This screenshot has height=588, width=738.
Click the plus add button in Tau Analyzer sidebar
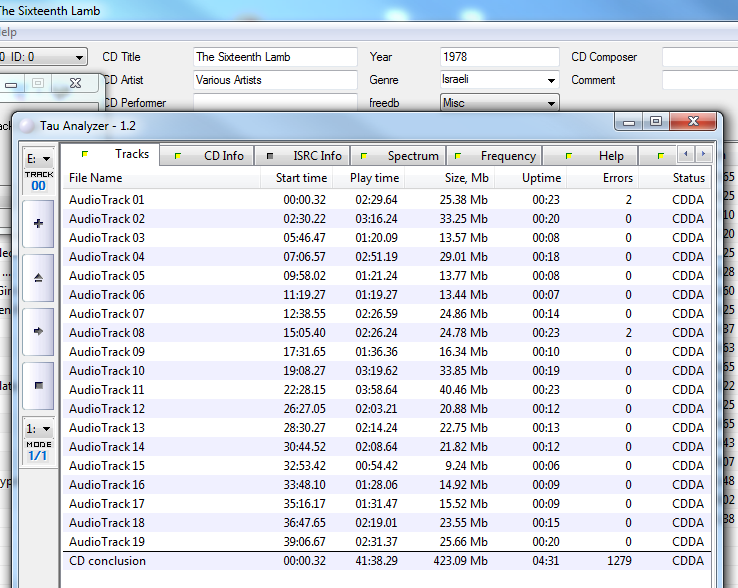pyautogui.click(x=38, y=224)
